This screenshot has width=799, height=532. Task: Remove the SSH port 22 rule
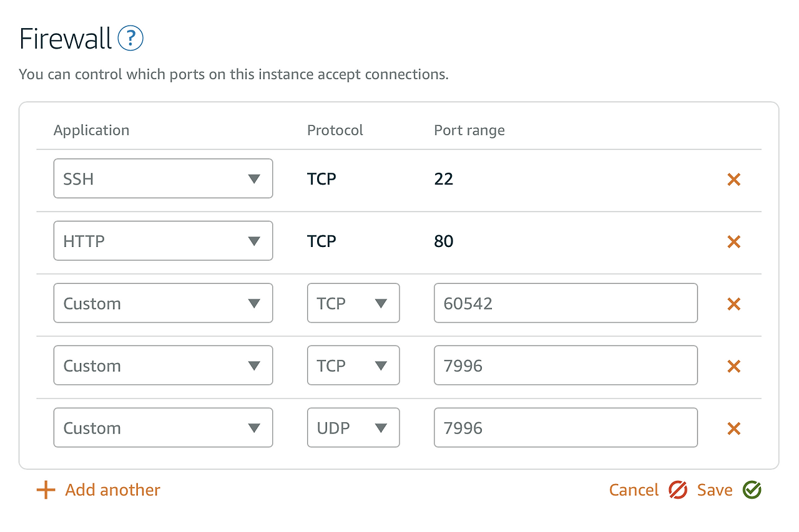(x=733, y=180)
